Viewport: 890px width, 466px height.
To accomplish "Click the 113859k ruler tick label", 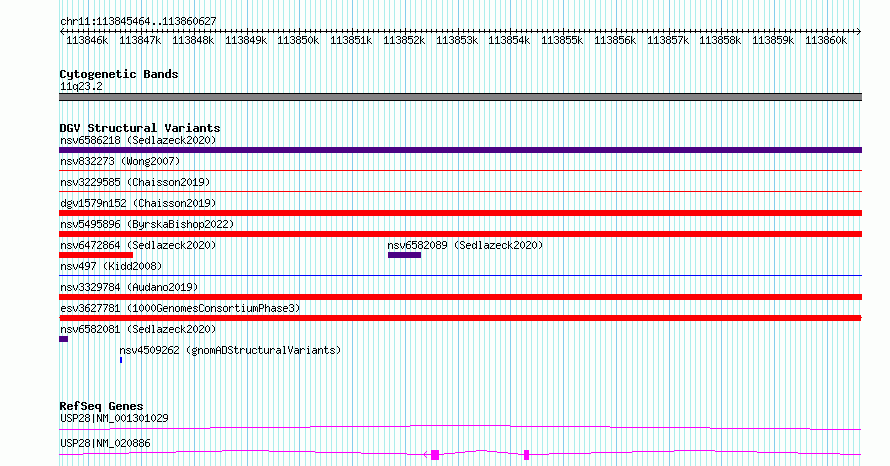I will [x=773, y=41].
